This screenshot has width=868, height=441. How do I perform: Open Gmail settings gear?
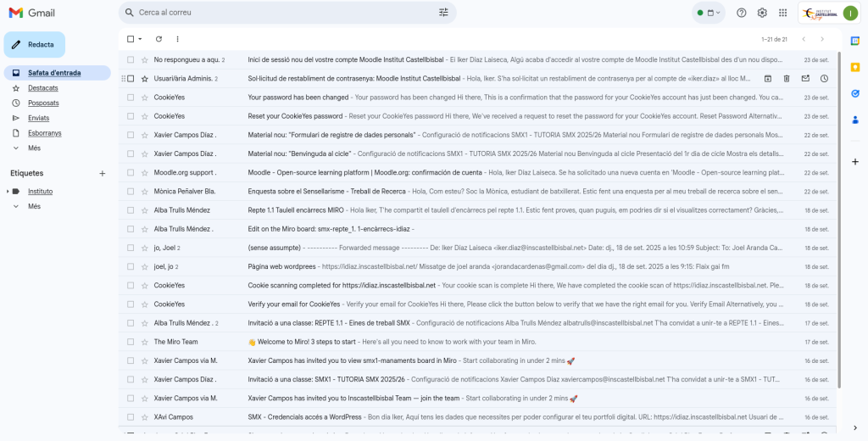[762, 13]
